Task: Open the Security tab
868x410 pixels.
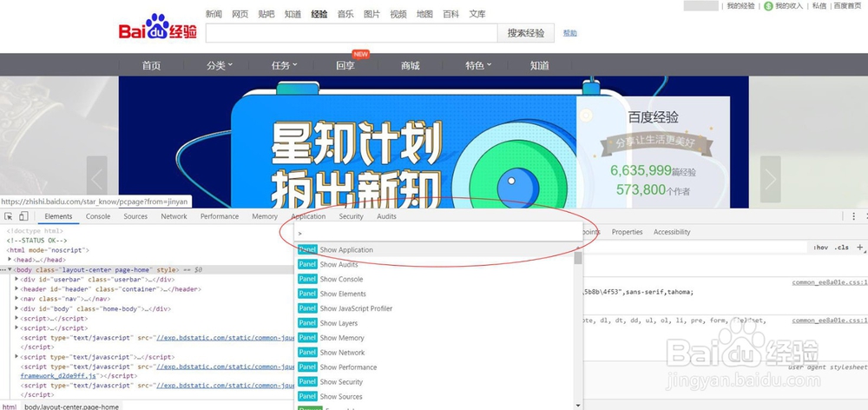Action: (x=351, y=216)
